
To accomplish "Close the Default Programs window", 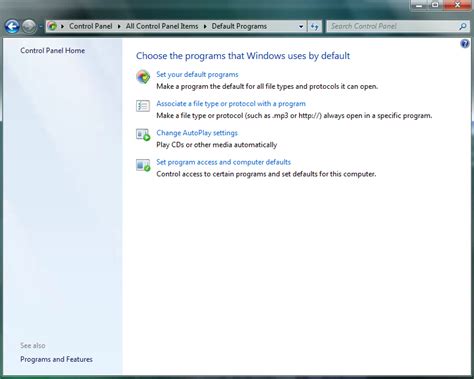I will click(x=457, y=5).
